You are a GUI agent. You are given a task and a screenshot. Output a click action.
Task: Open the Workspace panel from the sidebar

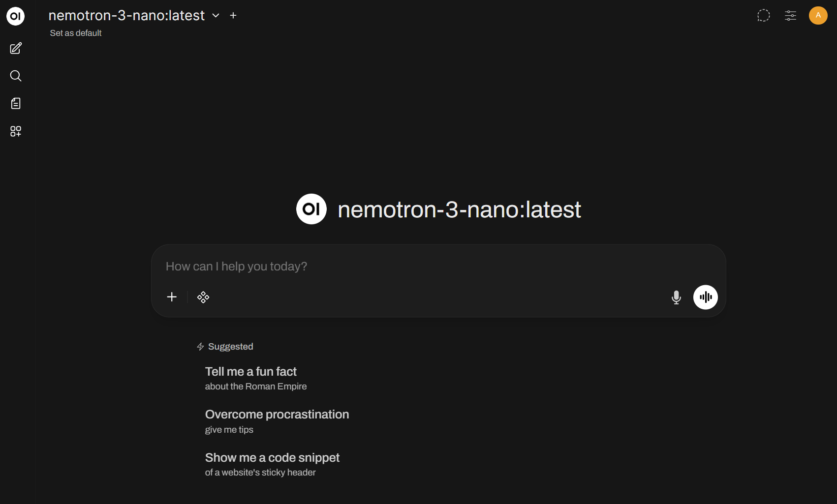click(15, 131)
